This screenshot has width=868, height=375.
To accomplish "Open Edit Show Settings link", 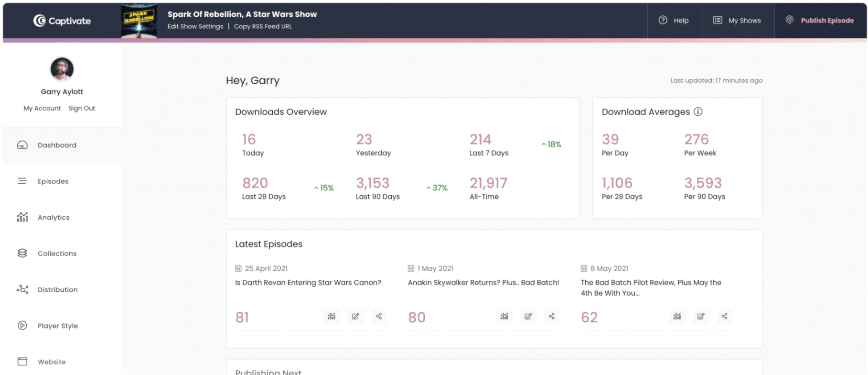I will (195, 27).
